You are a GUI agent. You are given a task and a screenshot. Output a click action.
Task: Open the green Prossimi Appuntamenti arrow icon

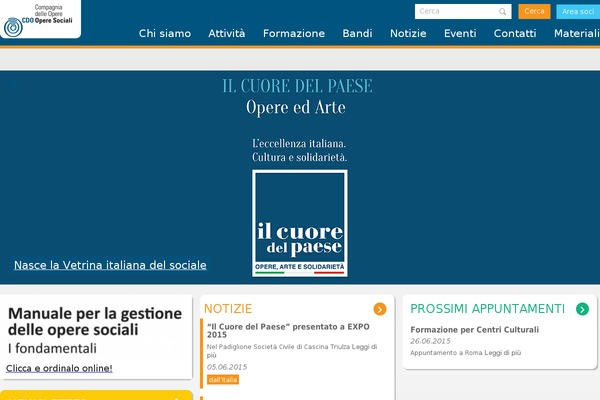click(582, 309)
